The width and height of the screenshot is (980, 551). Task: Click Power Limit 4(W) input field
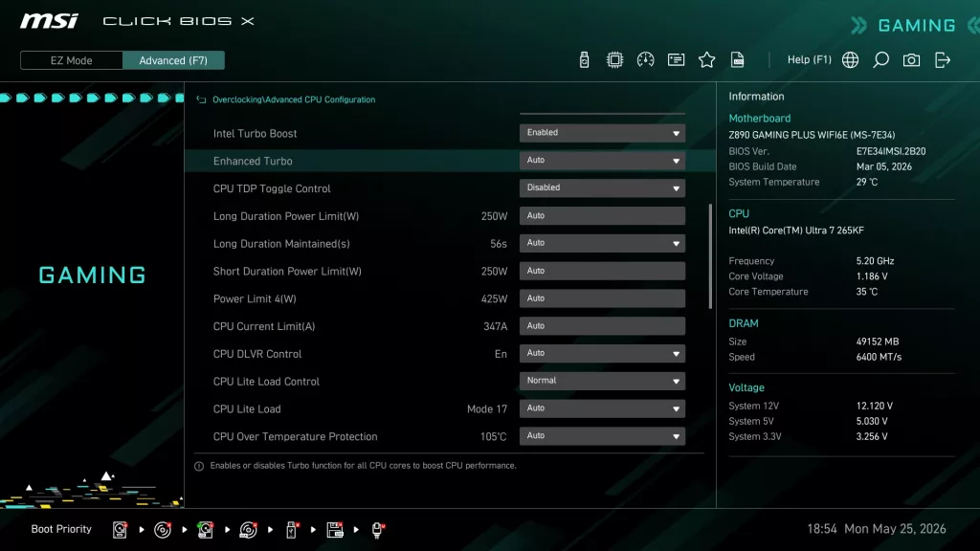(602, 298)
